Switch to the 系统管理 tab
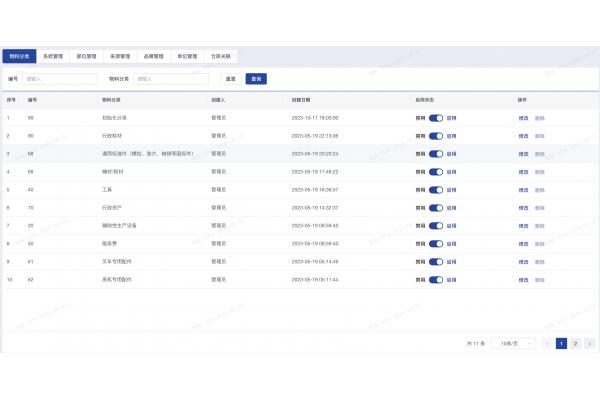This screenshot has height=400, width=600. click(53, 57)
